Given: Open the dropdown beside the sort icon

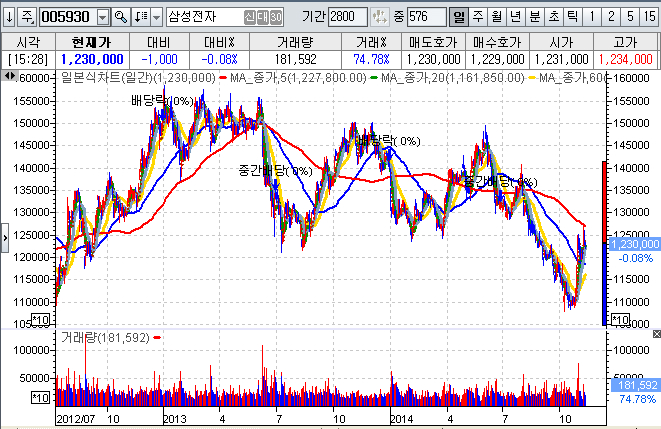Looking at the screenshot, I should point(156,17).
